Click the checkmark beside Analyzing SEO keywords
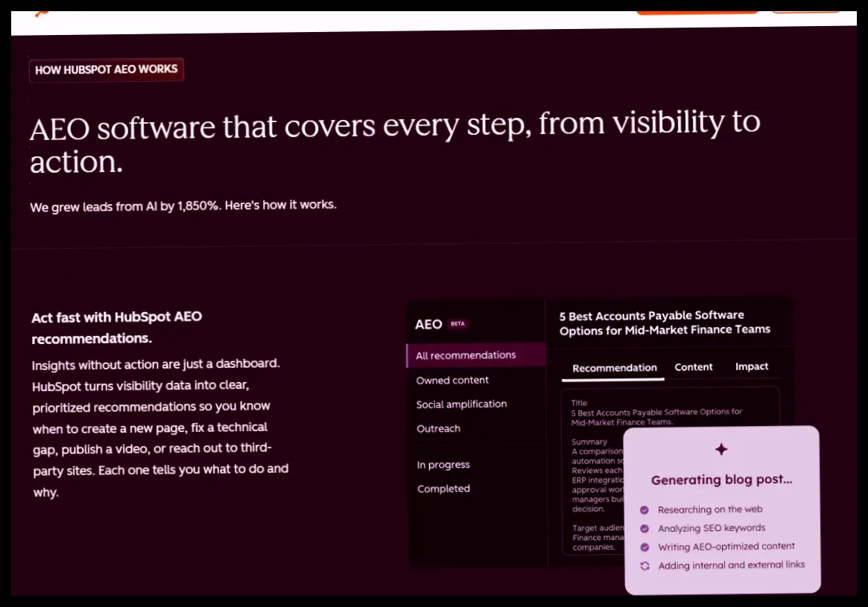This screenshot has height=607, width=868. tap(644, 529)
